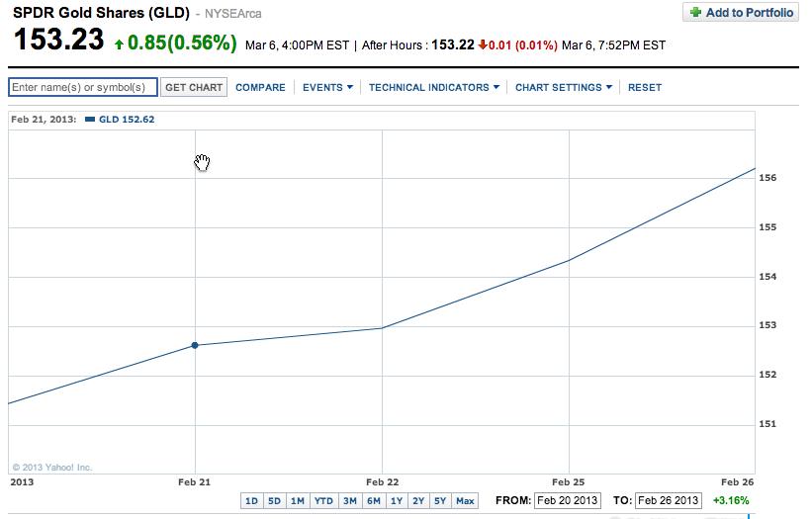The height and width of the screenshot is (519, 812).
Task: Expand the TECHNICAL INDICATORS dropdown
Action: (x=434, y=87)
